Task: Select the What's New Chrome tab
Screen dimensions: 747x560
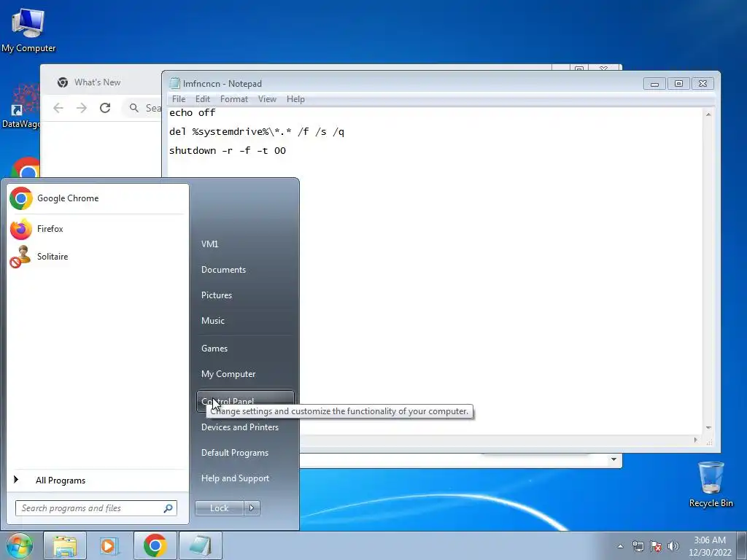Action: 97,82
